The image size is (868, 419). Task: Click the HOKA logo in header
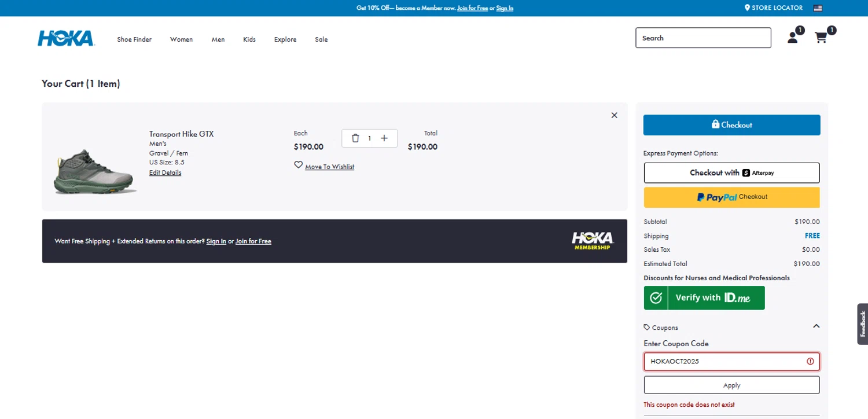(x=65, y=38)
